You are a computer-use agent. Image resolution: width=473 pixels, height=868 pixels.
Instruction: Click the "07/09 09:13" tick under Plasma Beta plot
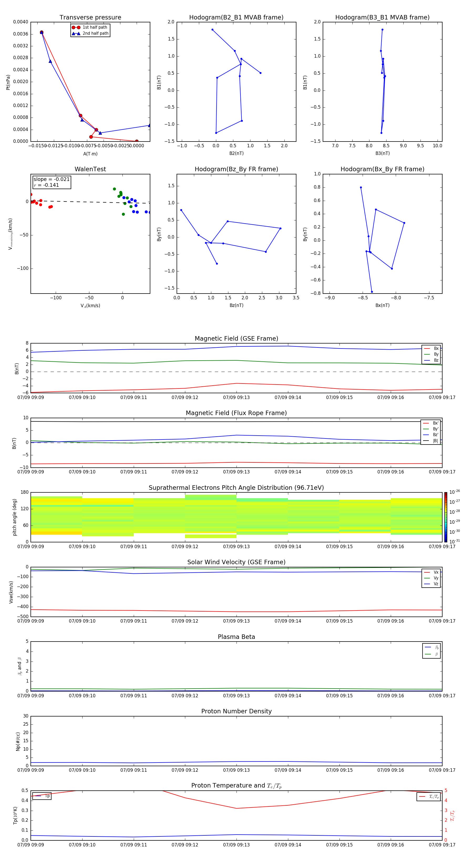(236, 696)
